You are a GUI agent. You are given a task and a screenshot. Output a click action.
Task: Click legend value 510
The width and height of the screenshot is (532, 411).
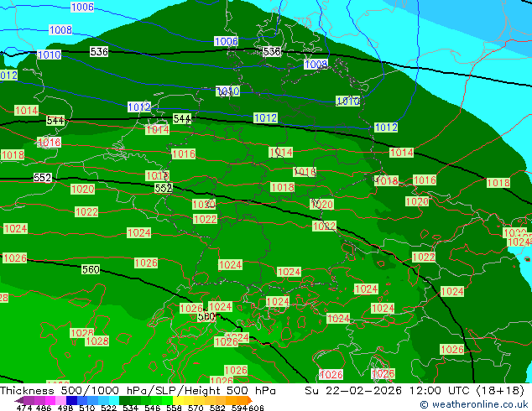click(x=87, y=408)
